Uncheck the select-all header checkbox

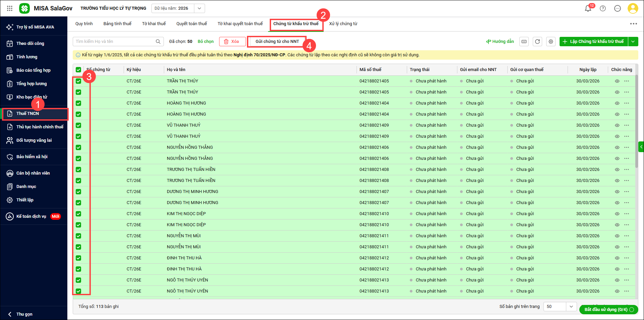[x=78, y=70]
